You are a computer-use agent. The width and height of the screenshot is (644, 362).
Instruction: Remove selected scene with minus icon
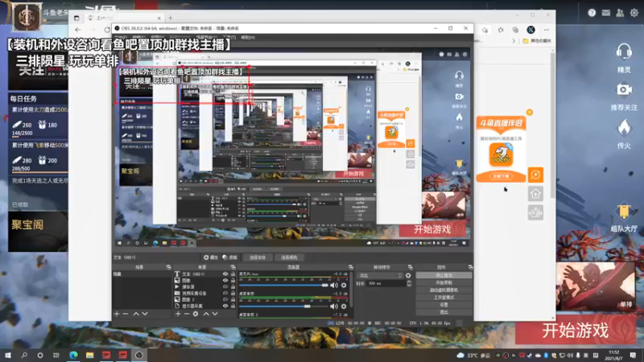(x=126, y=314)
